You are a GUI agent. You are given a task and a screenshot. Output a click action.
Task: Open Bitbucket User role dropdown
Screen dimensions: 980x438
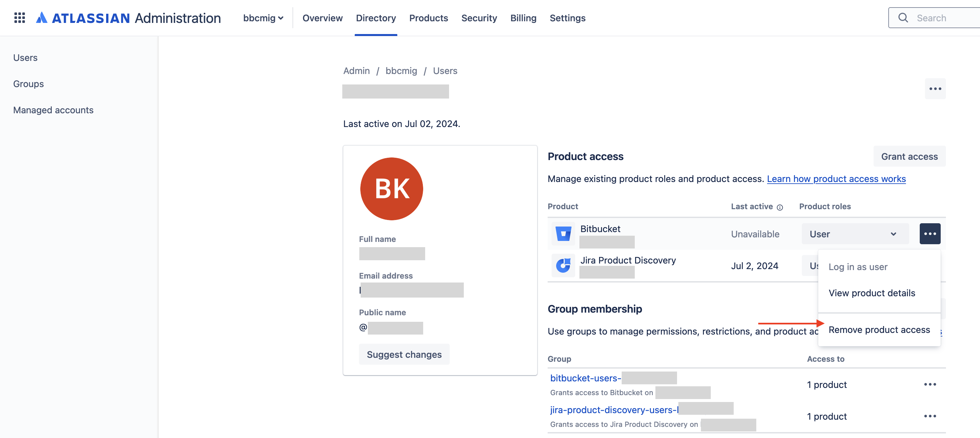[855, 234]
